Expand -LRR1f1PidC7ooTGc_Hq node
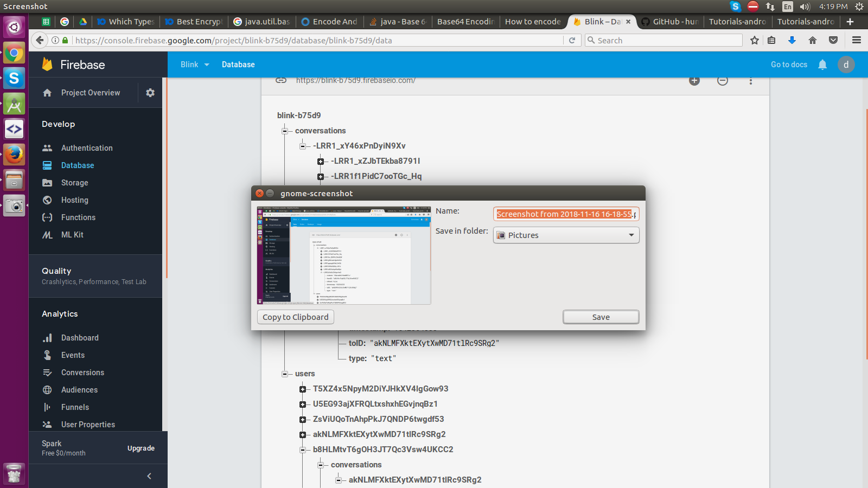Viewport: 868px width, 488px height. pyautogui.click(x=321, y=176)
